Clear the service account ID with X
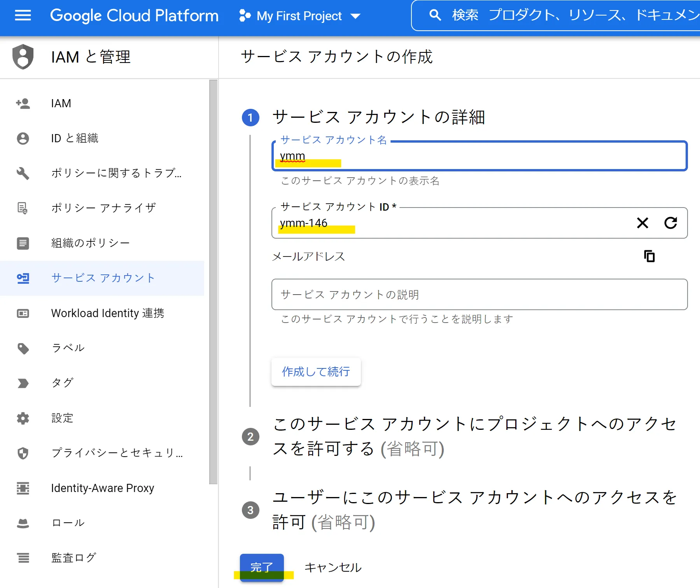700x588 pixels. tap(642, 223)
